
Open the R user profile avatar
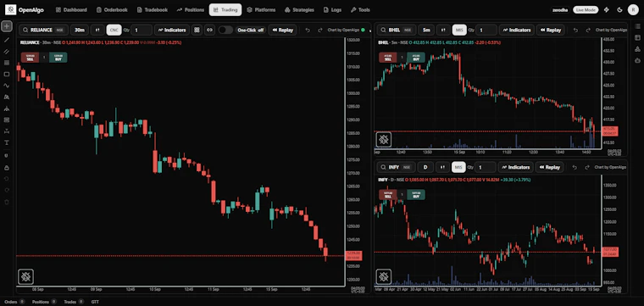pyautogui.click(x=633, y=10)
